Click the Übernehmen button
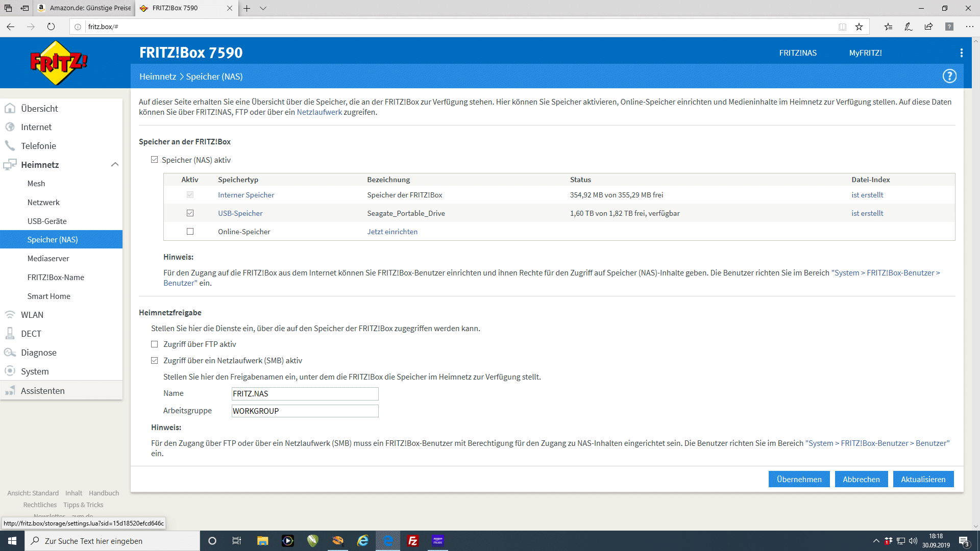The image size is (980, 551). pyautogui.click(x=799, y=479)
